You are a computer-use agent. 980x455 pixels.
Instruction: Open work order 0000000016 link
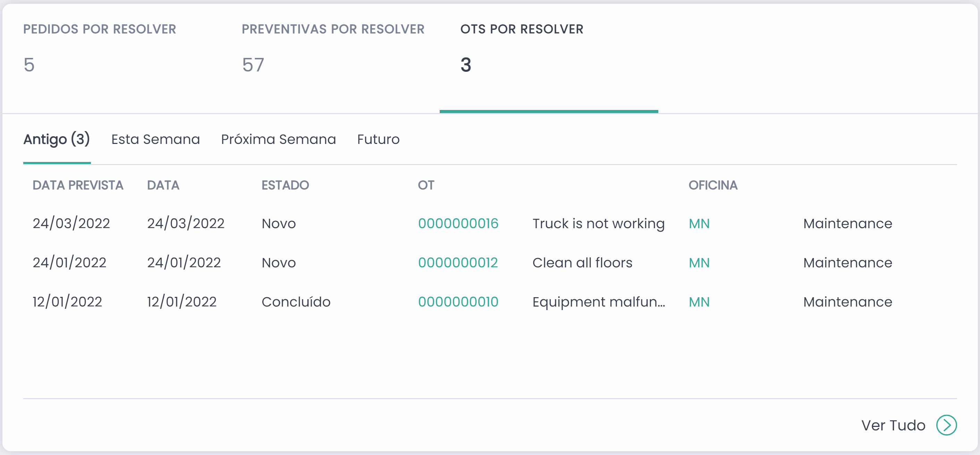(x=458, y=223)
